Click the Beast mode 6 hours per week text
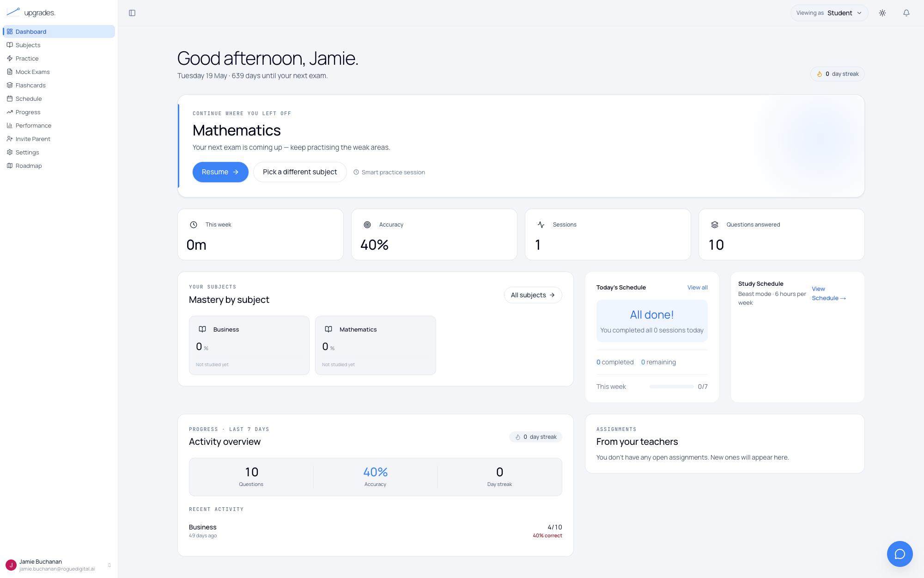This screenshot has height=578, width=924. pyautogui.click(x=772, y=298)
